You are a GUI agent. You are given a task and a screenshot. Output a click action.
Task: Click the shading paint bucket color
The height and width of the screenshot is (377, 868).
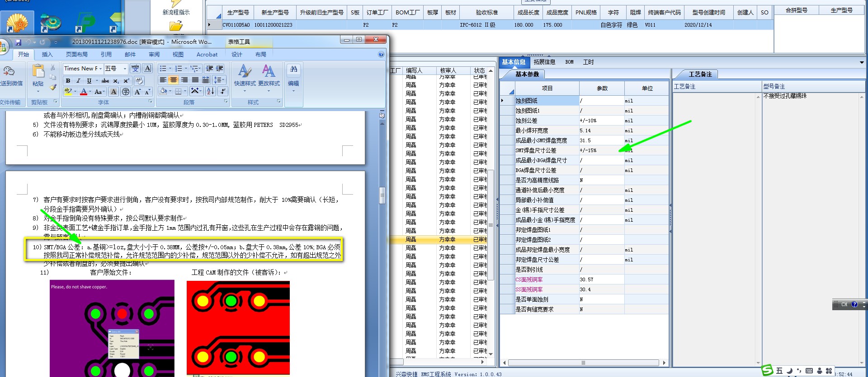click(164, 91)
